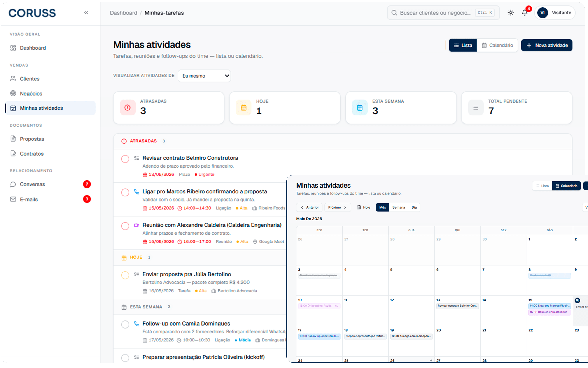
Task: Click the search clients or deals field
Action: [x=443, y=13]
